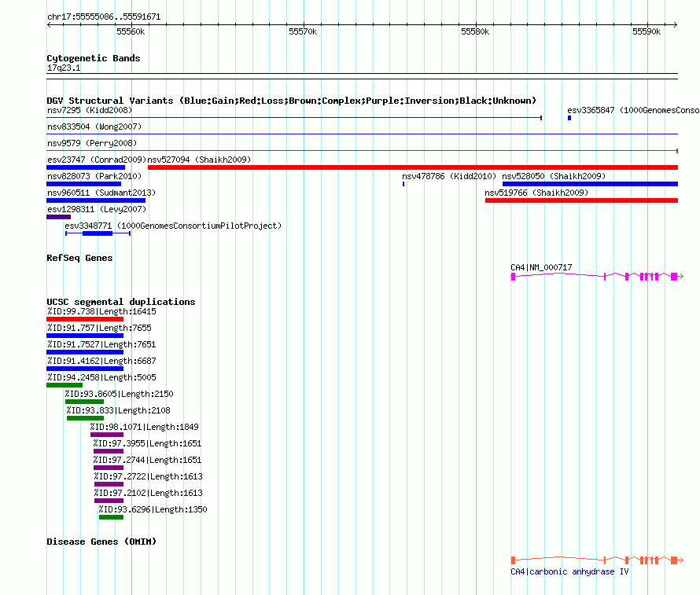Click the 55560k ruler tick label
Screen dimensions: 700x595
click(131, 31)
